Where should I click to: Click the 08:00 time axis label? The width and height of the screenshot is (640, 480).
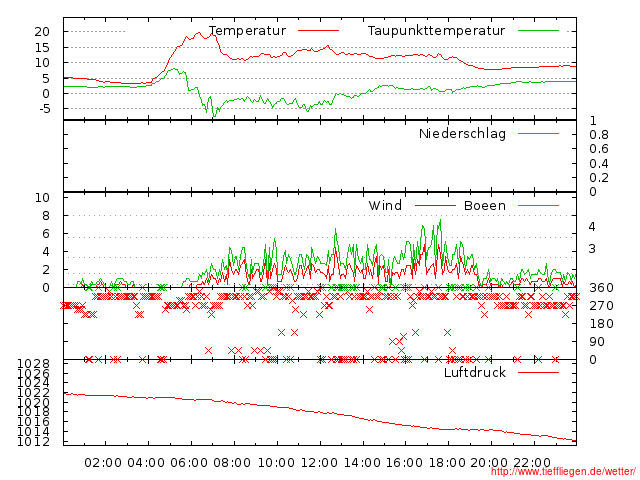pyautogui.click(x=232, y=463)
